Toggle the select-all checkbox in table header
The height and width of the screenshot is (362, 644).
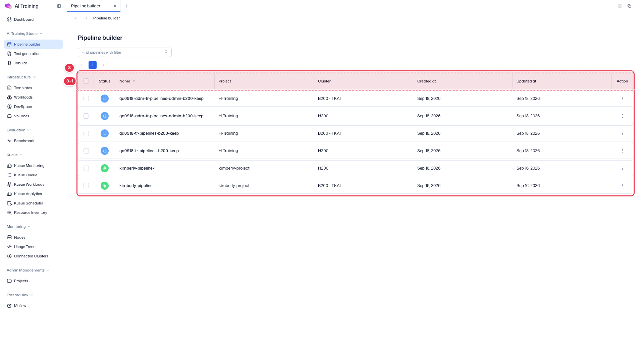tap(86, 81)
